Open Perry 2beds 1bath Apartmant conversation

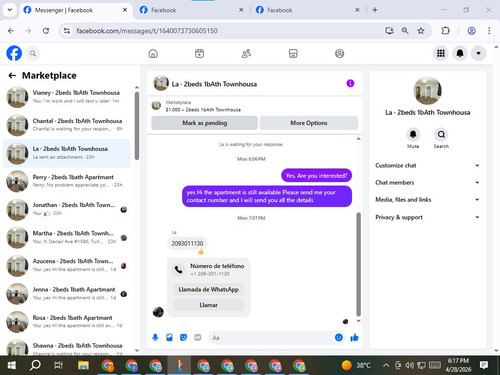[x=67, y=181]
